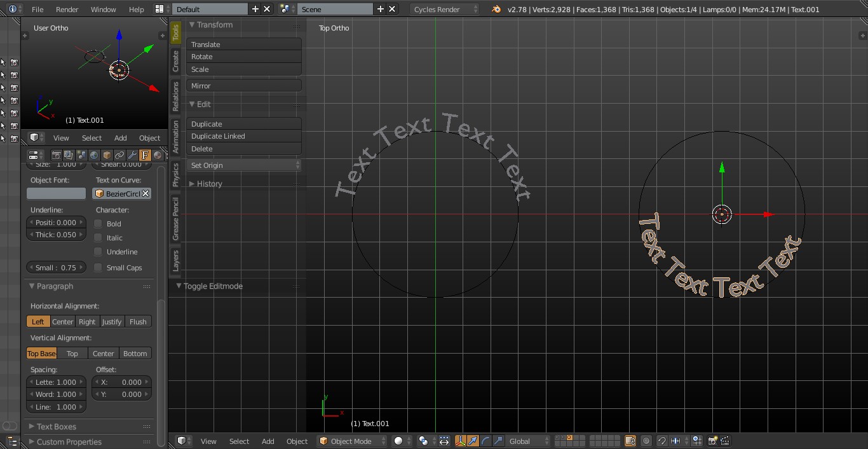Switch to the Create tool shelf tab
The image size is (868, 449).
coord(176,61)
